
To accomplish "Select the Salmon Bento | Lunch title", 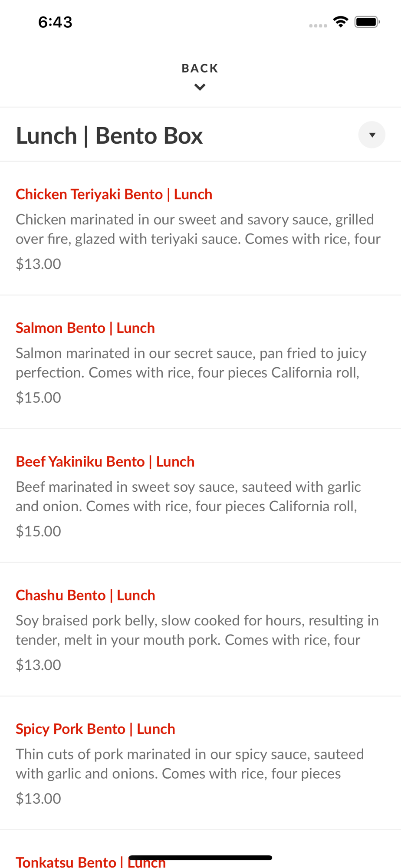I will click(x=85, y=328).
